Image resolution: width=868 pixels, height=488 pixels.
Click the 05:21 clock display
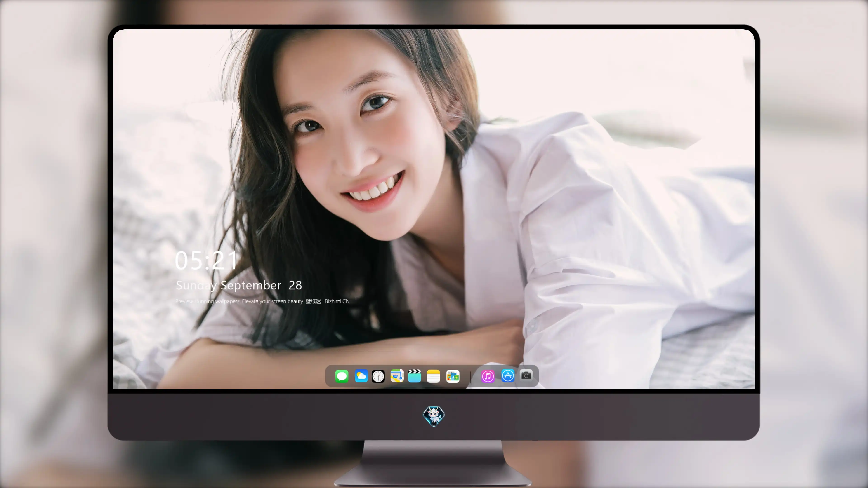pyautogui.click(x=206, y=260)
